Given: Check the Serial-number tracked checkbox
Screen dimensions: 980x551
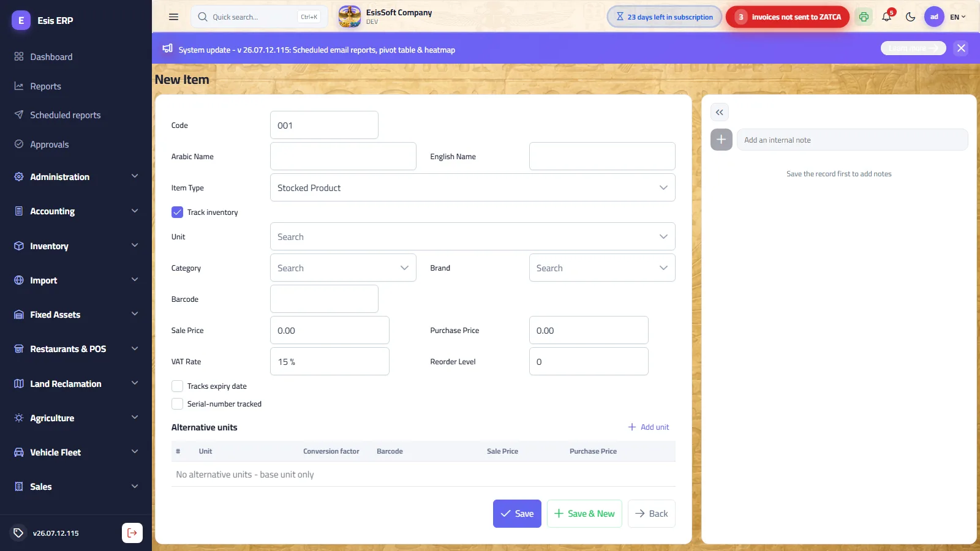Looking at the screenshot, I should (x=178, y=404).
